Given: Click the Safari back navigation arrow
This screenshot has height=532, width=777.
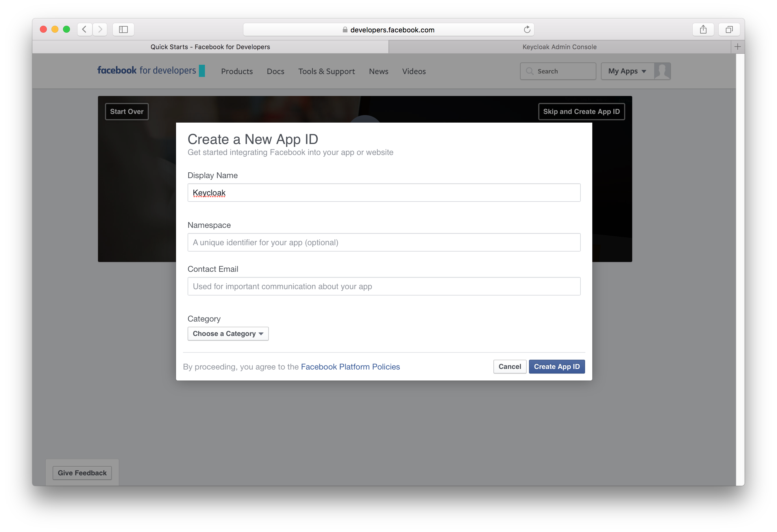Looking at the screenshot, I should tap(85, 29).
